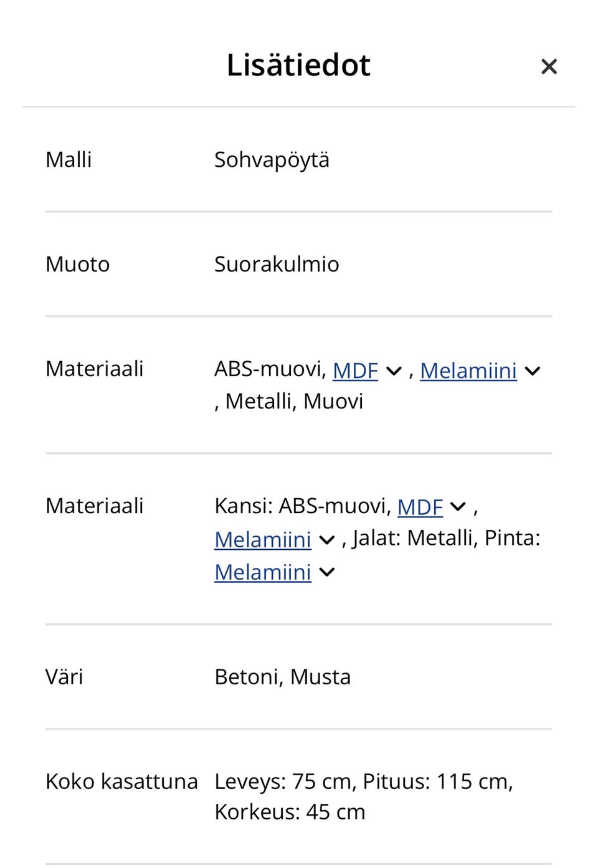The width and height of the screenshot is (598, 868).
Task: Open MDF link after ABS-muovi in first Materiaali row
Action: point(355,370)
